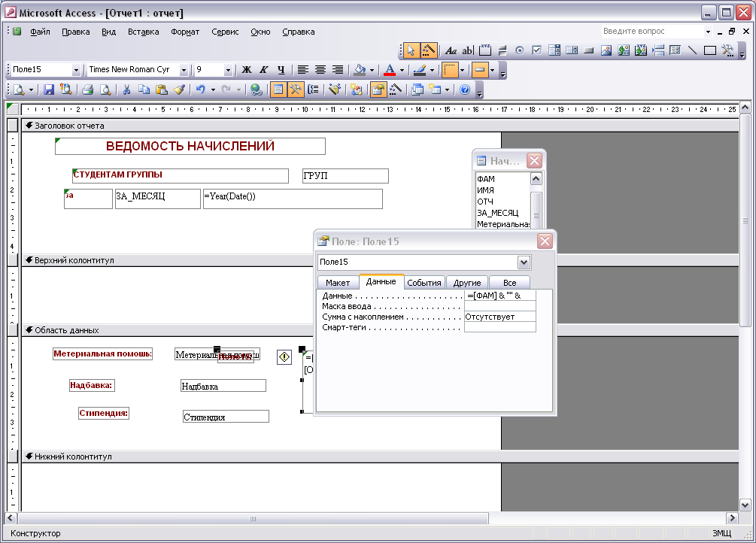
Task: Switch to the Все tab
Action: tap(509, 283)
